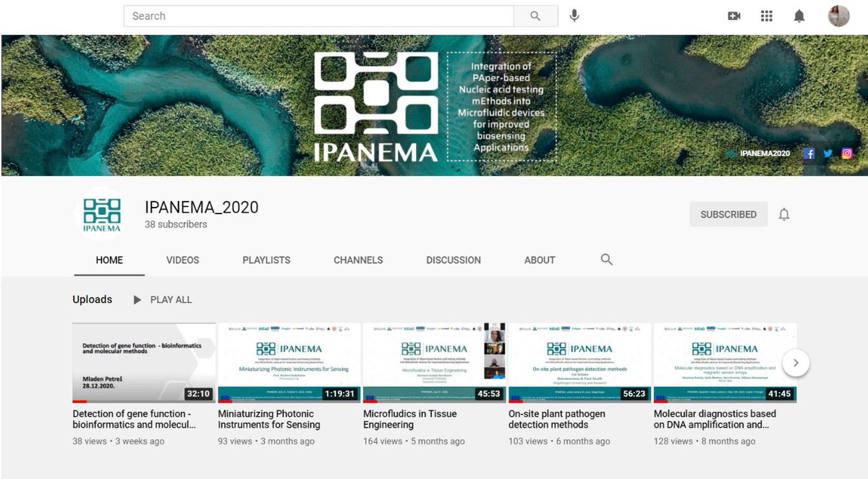
Task: Open Twitter link on channel banner
Action: [x=828, y=153]
